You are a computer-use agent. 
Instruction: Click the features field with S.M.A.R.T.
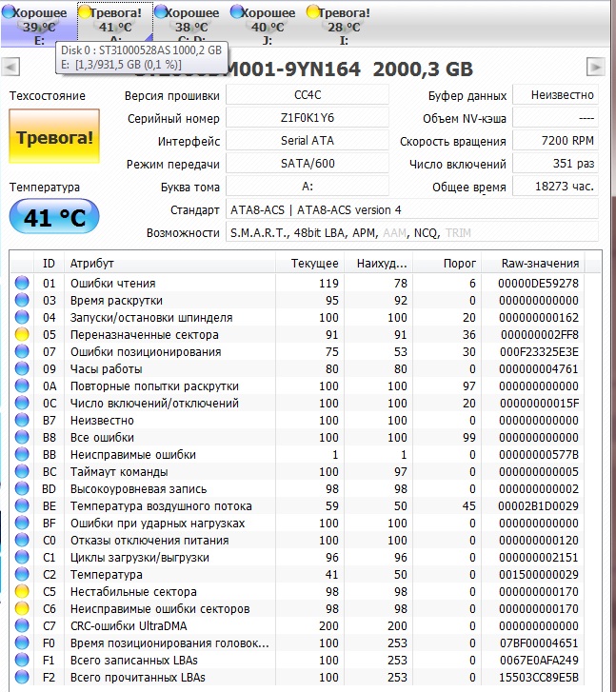pos(412,232)
